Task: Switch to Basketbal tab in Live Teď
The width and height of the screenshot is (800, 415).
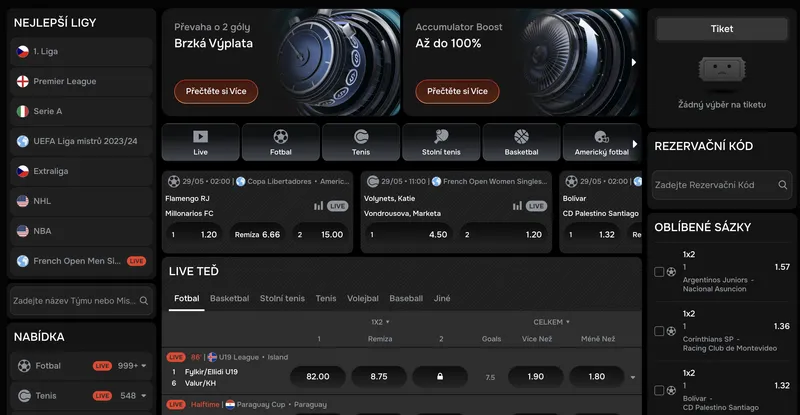Action: point(229,298)
